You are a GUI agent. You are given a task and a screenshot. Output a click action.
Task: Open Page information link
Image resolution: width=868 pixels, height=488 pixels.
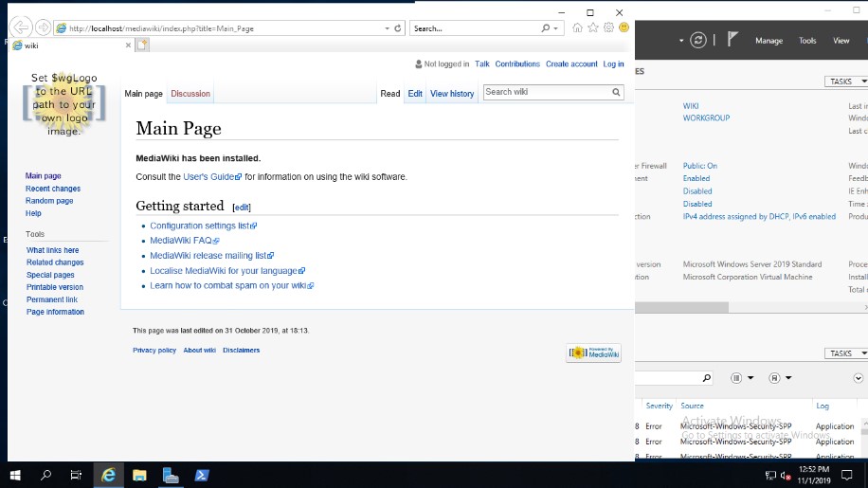pyautogui.click(x=55, y=312)
